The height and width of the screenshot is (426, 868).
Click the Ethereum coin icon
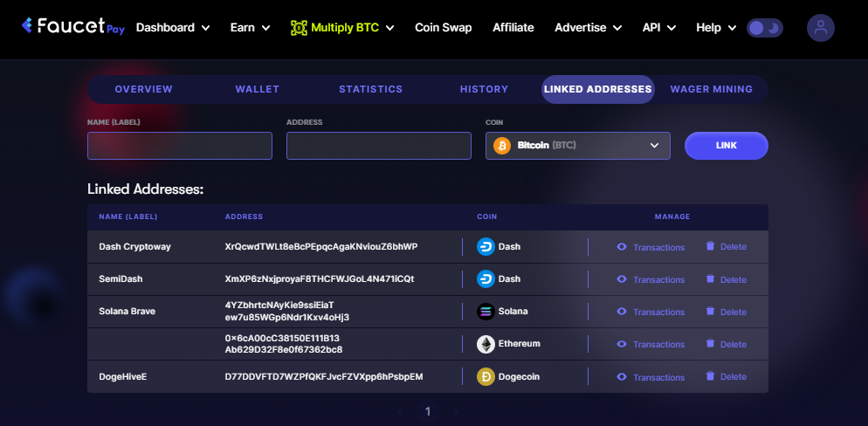[x=486, y=344]
